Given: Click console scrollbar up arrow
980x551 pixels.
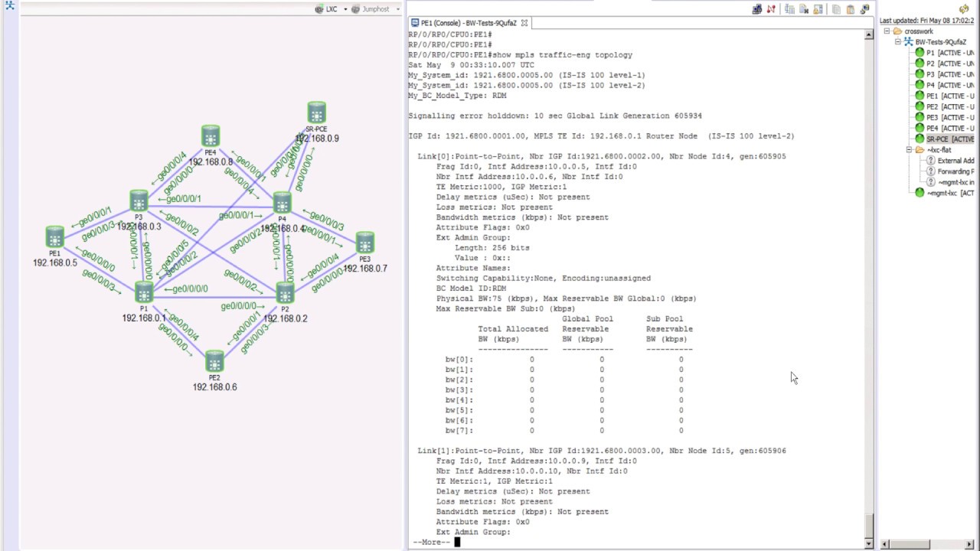Looking at the screenshot, I should (x=869, y=35).
